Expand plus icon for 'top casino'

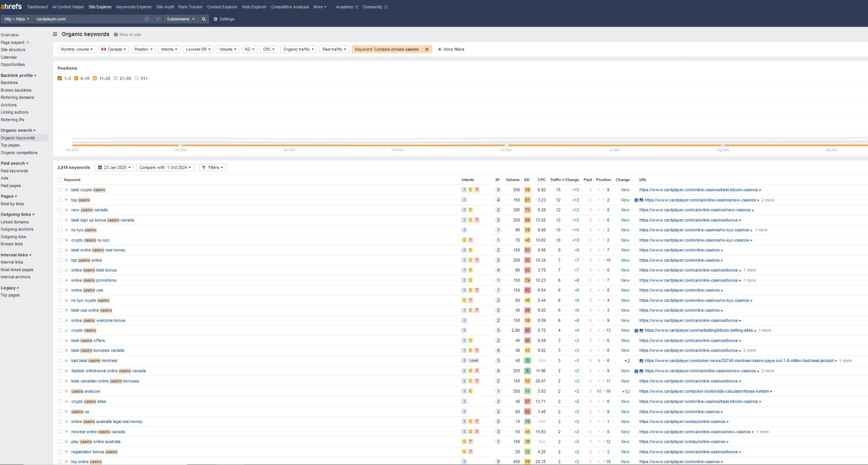[x=66, y=200]
